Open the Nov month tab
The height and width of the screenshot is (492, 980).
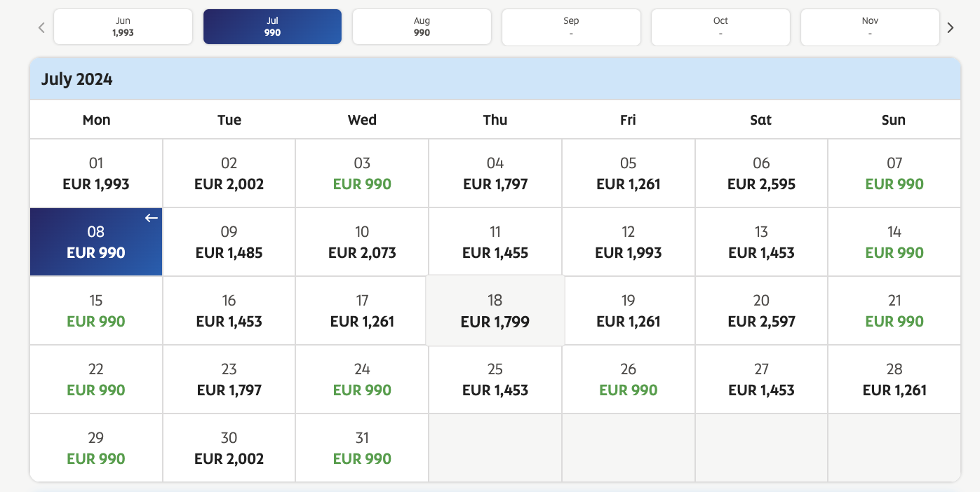click(870, 27)
